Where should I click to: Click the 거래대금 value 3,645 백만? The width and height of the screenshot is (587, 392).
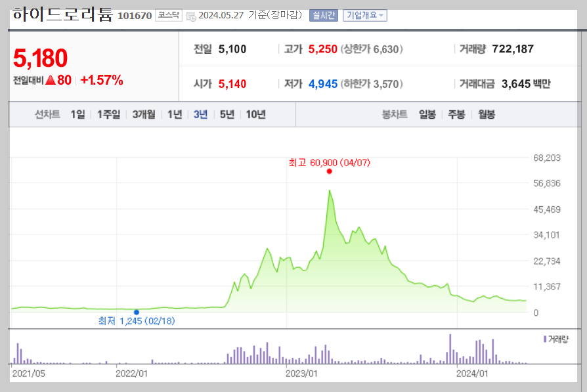tap(526, 84)
